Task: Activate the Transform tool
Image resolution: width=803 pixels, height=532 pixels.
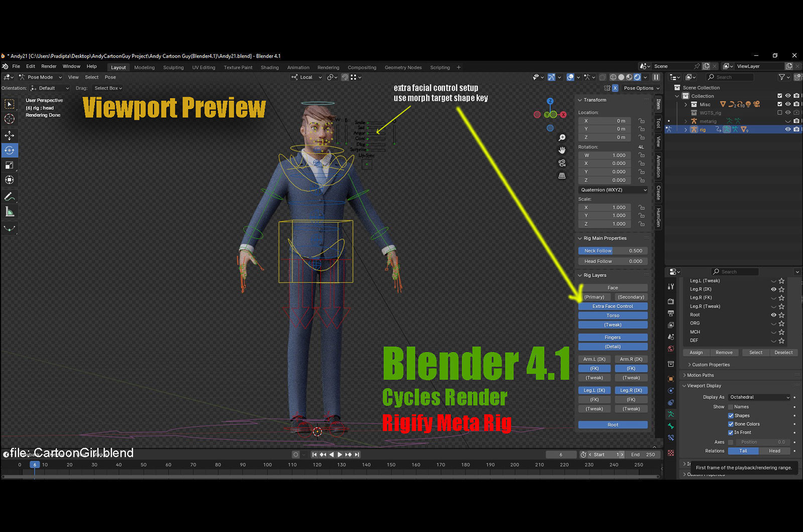Action: point(10,180)
